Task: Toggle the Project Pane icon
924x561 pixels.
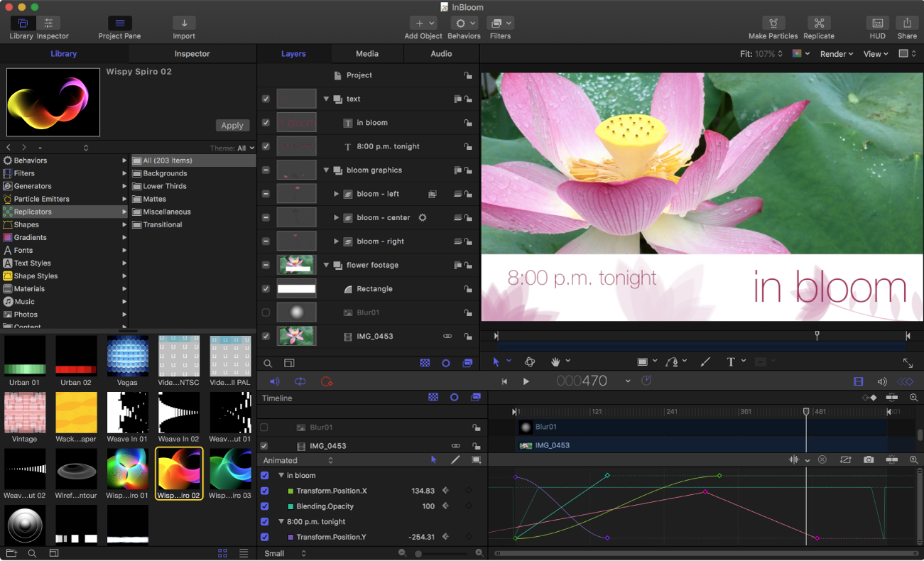Action: pos(119,23)
